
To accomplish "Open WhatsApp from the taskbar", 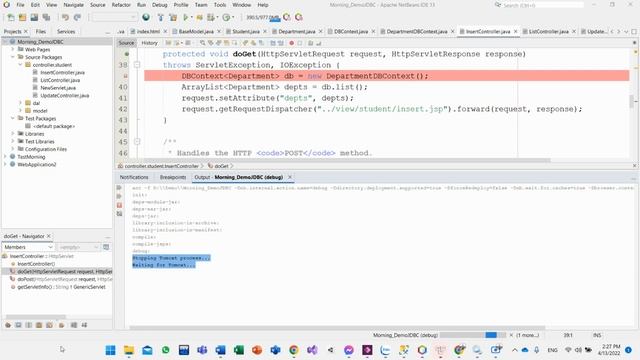I will click(x=165, y=350).
